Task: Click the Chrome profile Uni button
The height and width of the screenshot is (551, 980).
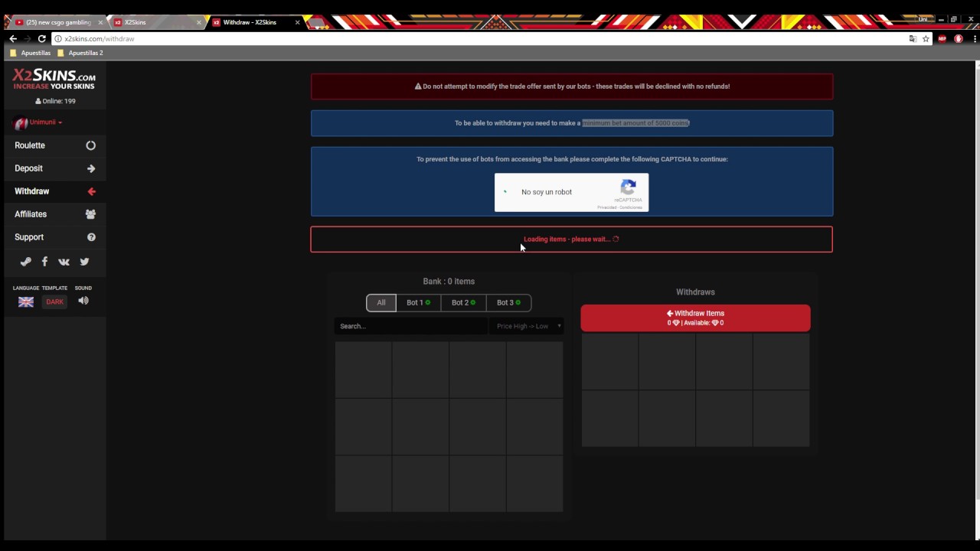Action: [923, 19]
